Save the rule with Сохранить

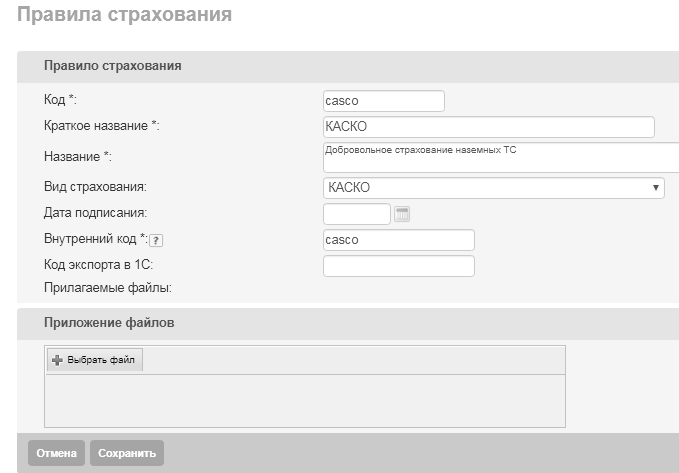coord(127,453)
